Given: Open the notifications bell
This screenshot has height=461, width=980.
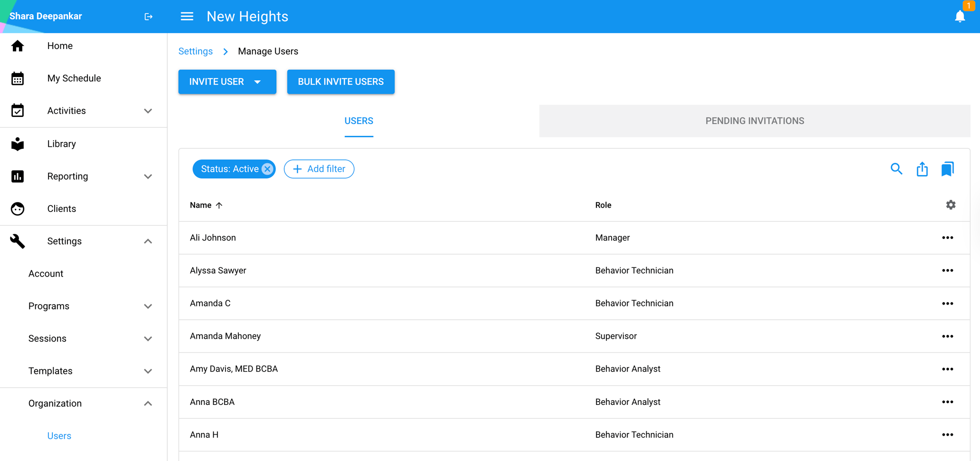Looking at the screenshot, I should click(960, 17).
